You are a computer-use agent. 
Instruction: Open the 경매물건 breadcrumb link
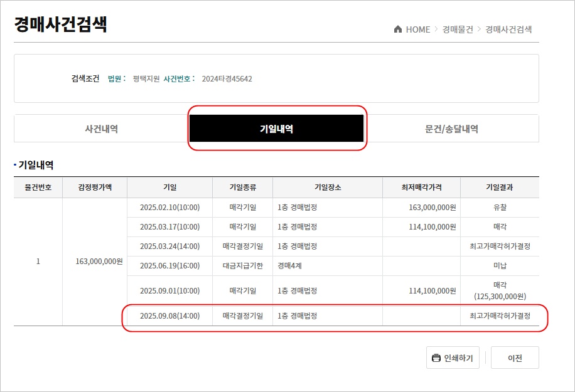tap(457, 29)
